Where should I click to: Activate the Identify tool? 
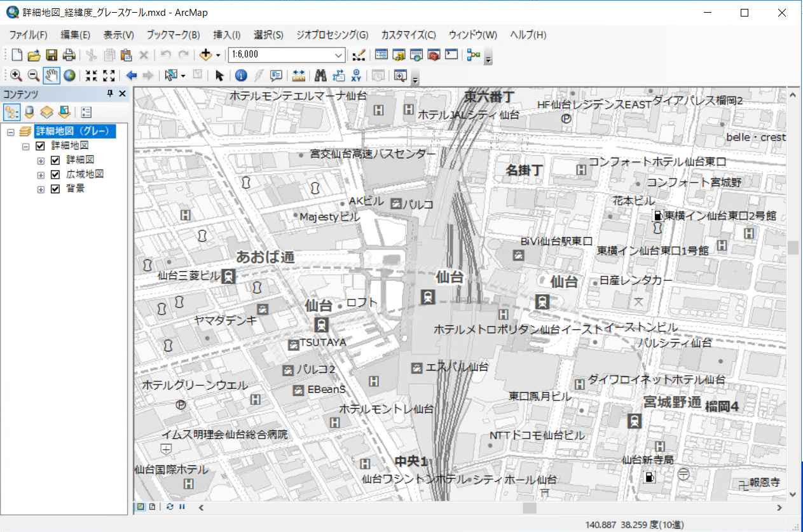(x=241, y=76)
